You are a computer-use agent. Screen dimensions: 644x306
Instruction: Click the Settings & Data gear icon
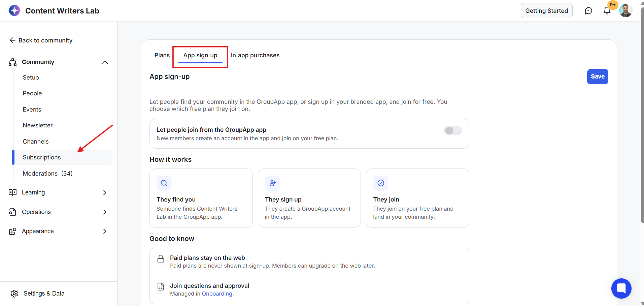click(14, 294)
